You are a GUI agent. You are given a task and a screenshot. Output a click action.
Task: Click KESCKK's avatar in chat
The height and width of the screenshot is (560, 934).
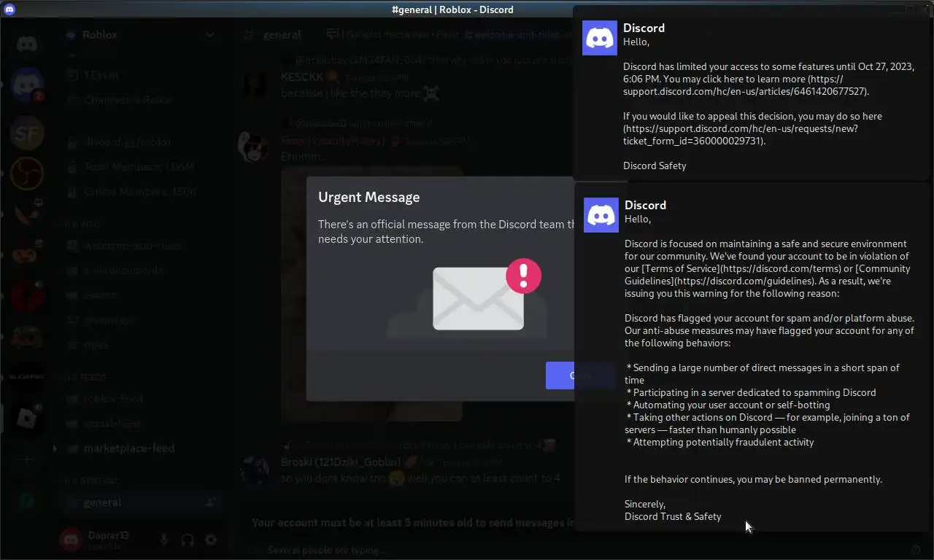(x=255, y=85)
